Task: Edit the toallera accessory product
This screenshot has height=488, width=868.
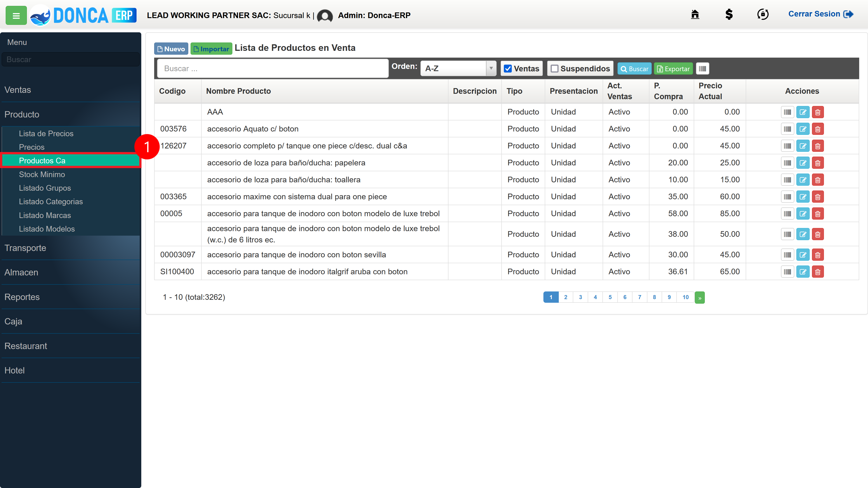Action: tap(803, 180)
